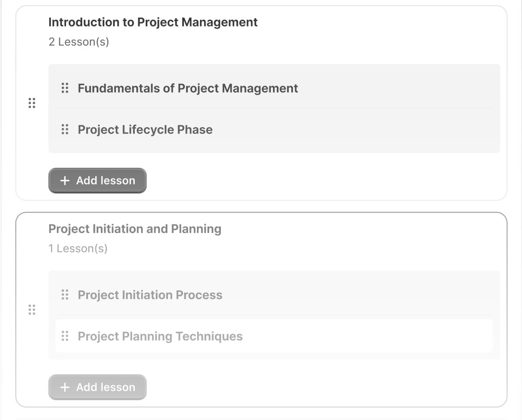The width and height of the screenshot is (522, 420).
Task: Click the "2 Lesson(s)" count label
Action: point(79,42)
